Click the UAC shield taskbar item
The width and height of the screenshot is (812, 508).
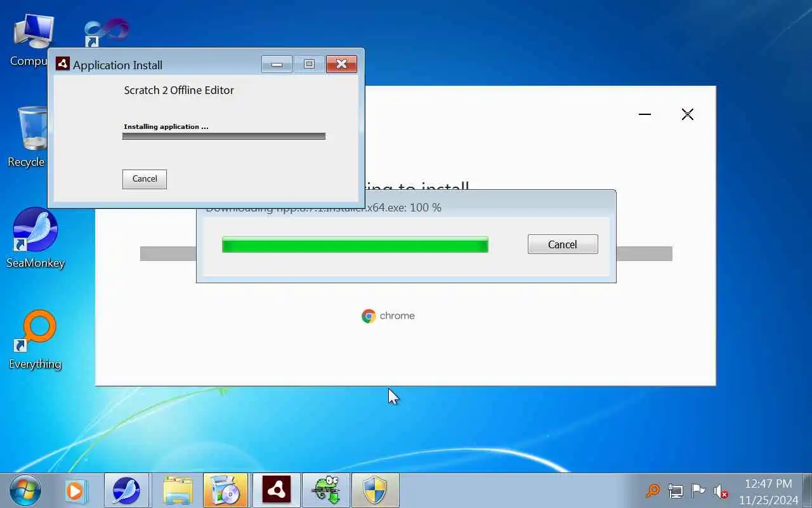[374, 490]
